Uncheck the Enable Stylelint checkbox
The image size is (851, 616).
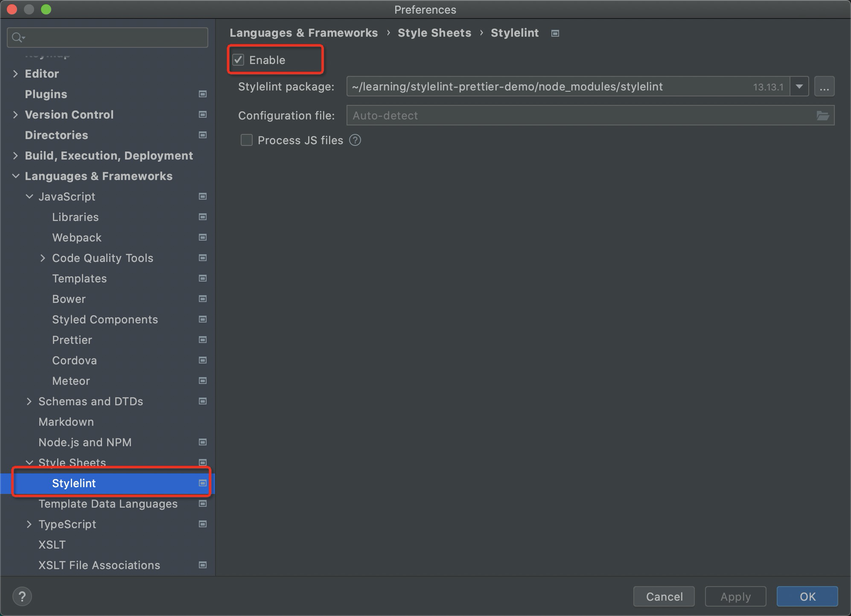pyautogui.click(x=238, y=60)
